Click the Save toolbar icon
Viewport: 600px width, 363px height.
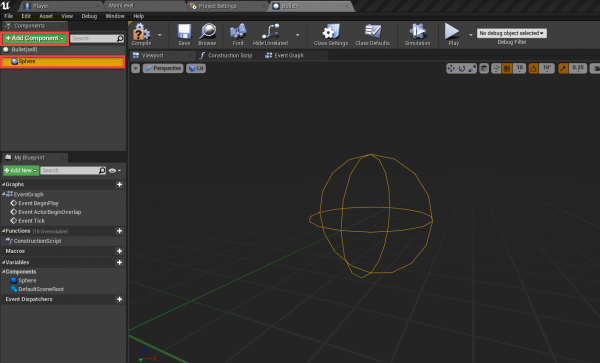184,34
